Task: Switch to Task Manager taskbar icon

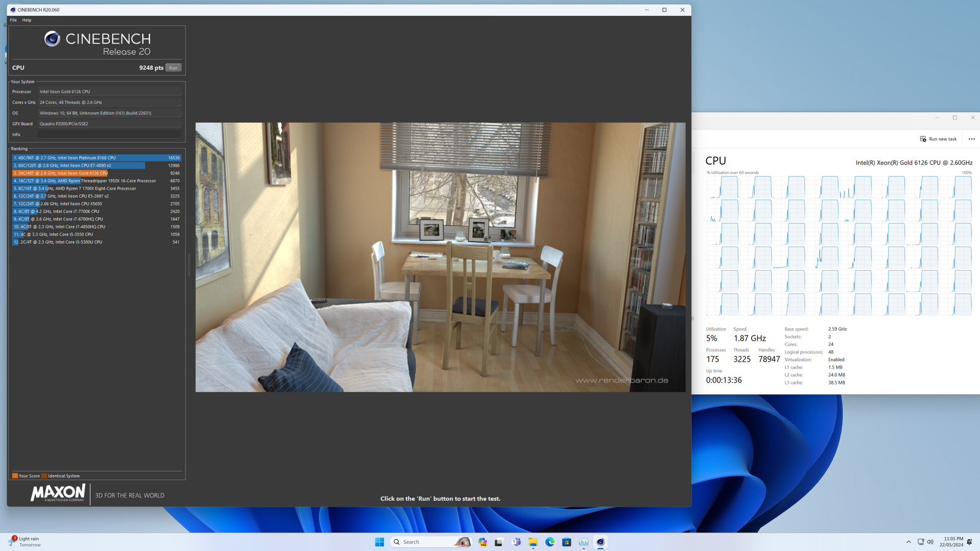Action: [x=584, y=542]
